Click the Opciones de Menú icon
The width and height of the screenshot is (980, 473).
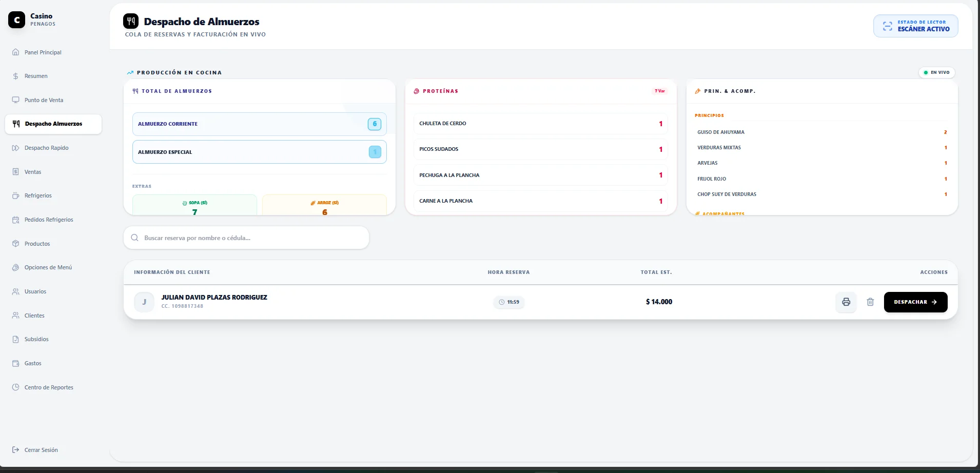coord(16,267)
